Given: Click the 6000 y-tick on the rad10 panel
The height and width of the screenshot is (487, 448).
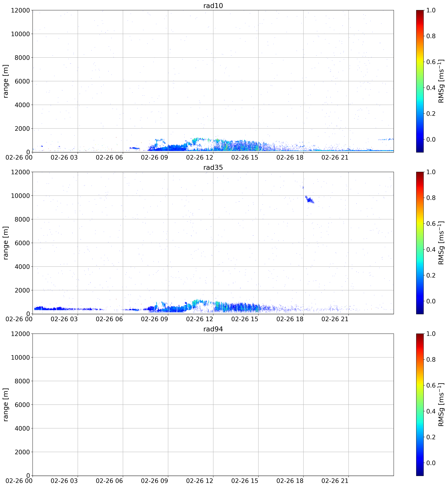Looking at the screenshot, I should click(22, 81).
